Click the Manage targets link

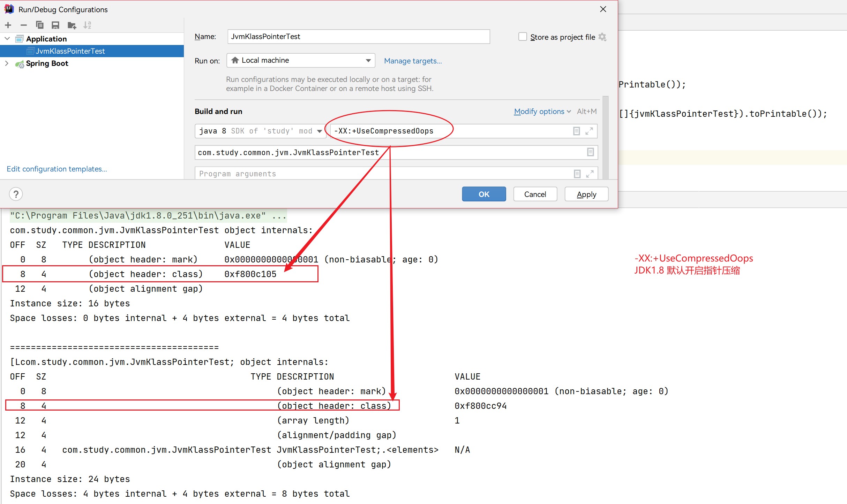(x=413, y=61)
